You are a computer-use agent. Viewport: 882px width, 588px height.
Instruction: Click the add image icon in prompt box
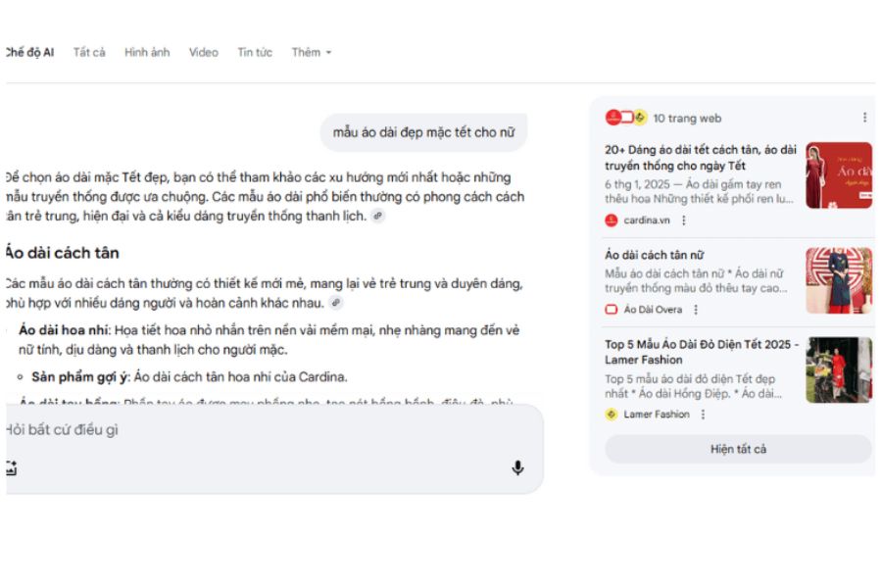pos(11,467)
